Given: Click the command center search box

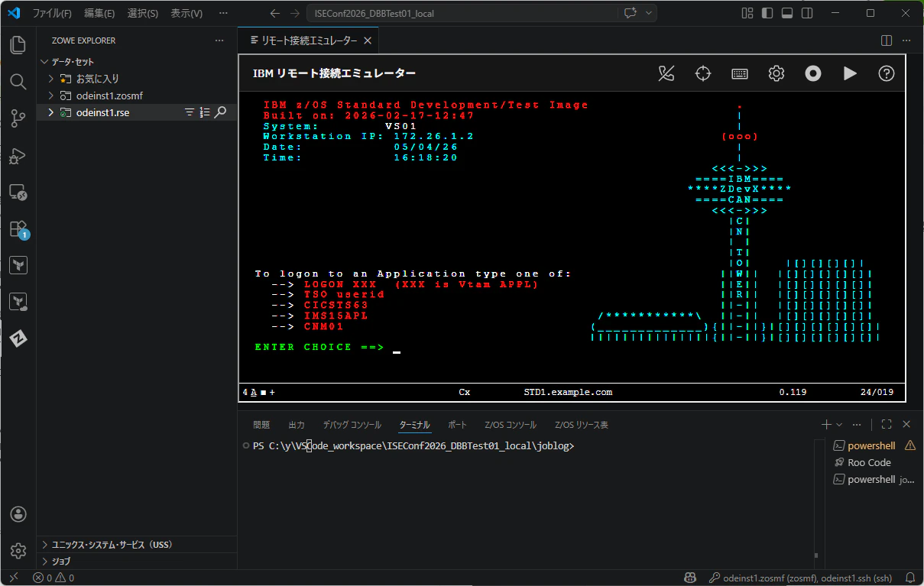Looking at the screenshot, I should [462, 13].
